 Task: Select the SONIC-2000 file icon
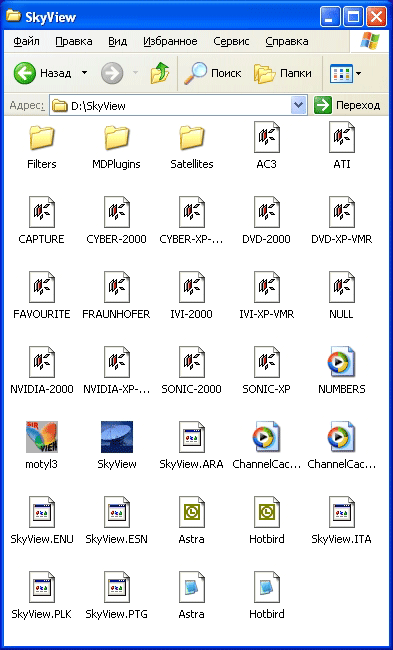pos(192,362)
